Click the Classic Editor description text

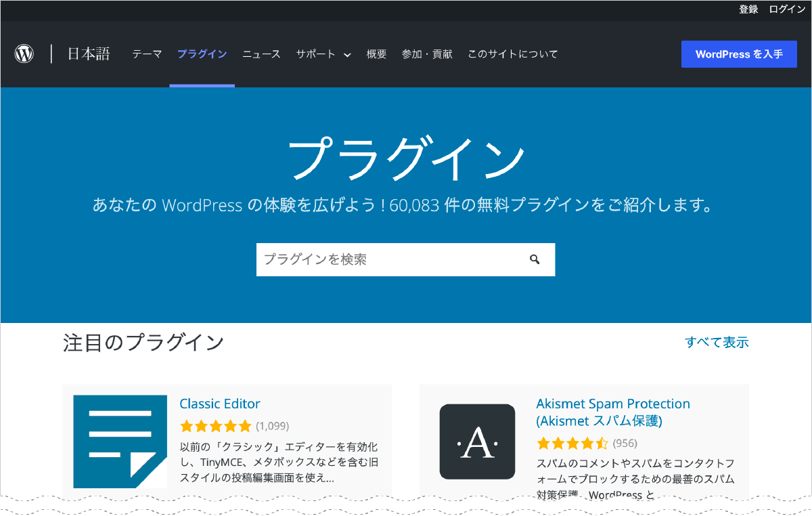pos(279,463)
